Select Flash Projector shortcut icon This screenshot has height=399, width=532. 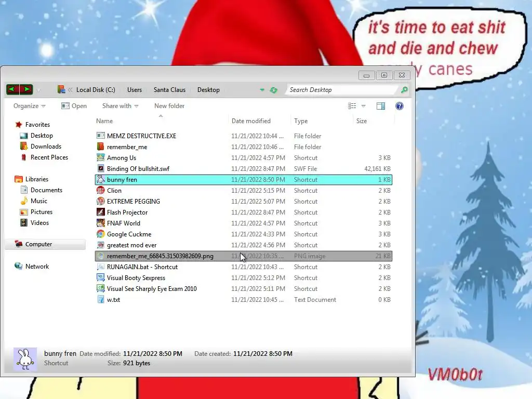point(100,212)
